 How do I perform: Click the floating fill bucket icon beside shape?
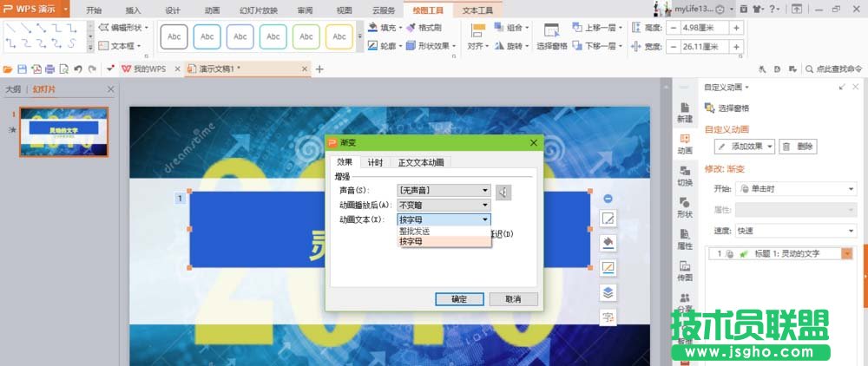[608, 243]
